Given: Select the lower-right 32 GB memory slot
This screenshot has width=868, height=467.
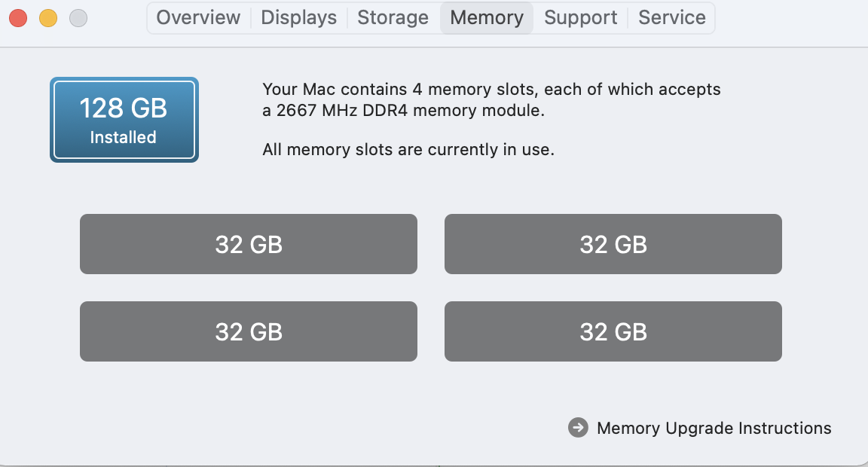Looking at the screenshot, I should click(613, 331).
